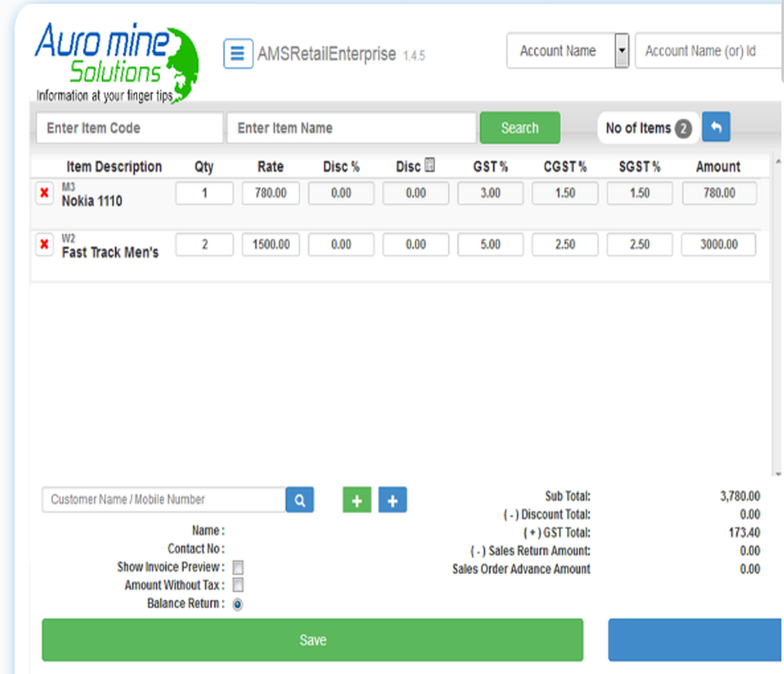Click the item list scrollbar up arrow
Image resolution: width=784 pixels, height=674 pixels.
pyautogui.click(x=778, y=161)
